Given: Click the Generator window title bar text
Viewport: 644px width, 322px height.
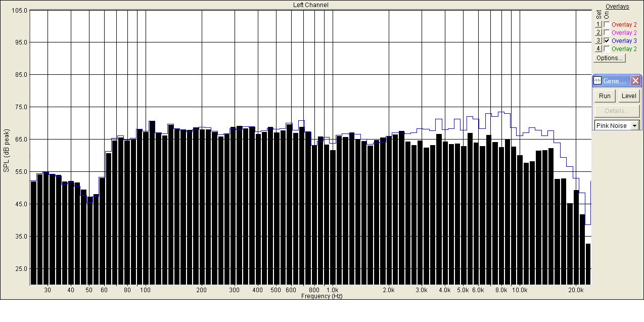Looking at the screenshot, I should (615, 81).
